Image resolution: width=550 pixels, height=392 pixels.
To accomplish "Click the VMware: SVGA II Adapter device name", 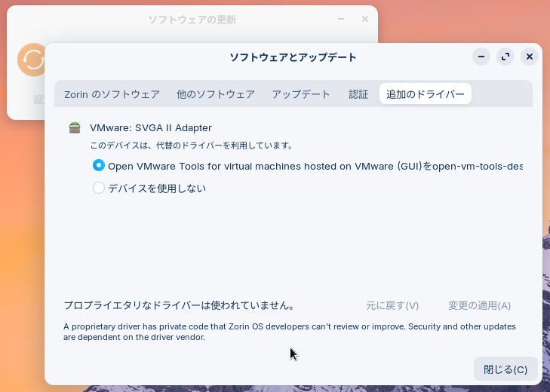I will coord(151,128).
